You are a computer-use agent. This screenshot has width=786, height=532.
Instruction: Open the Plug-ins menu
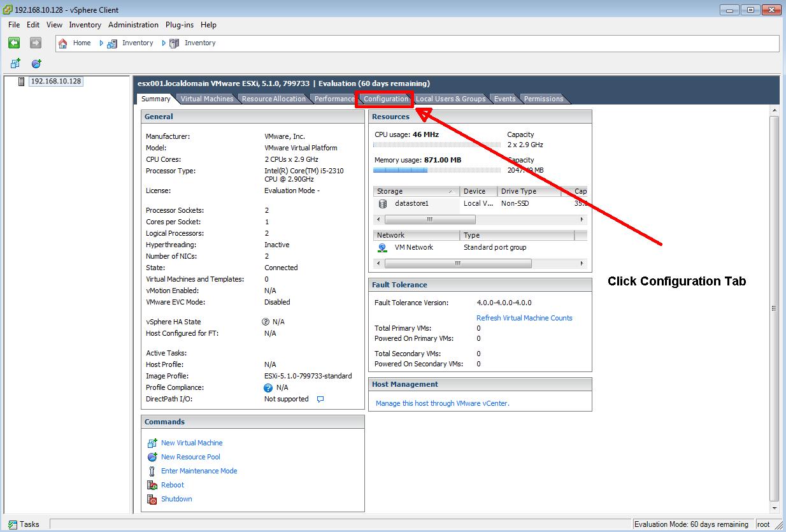click(179, 25)
